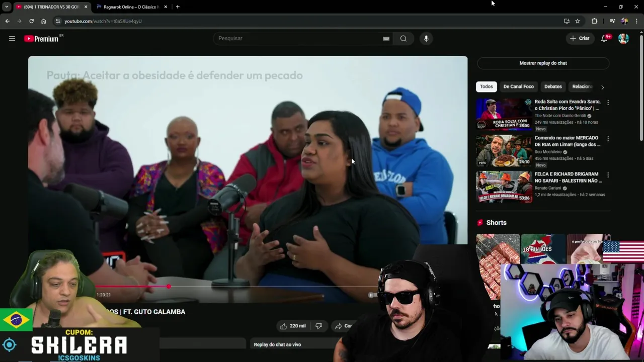This screenshot has width=644, height=362.
Task: Close the '1 TREINADOR VS 30' tab
Action: click(x=86, y=7)
